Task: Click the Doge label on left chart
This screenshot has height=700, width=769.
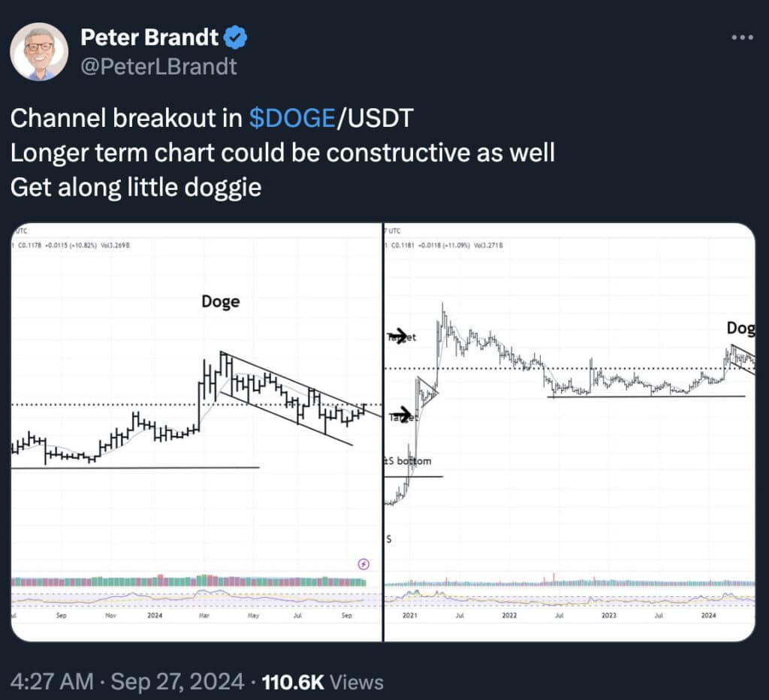Action: coord(221,301)
